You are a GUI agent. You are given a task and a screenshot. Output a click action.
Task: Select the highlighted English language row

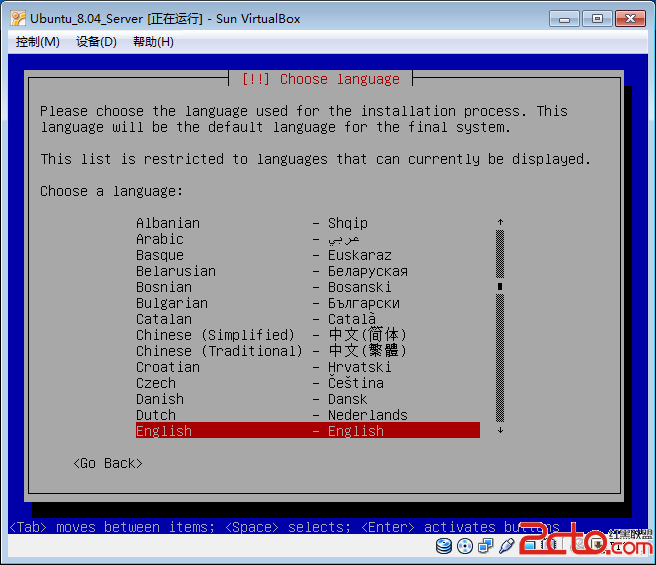click(308, 431)
